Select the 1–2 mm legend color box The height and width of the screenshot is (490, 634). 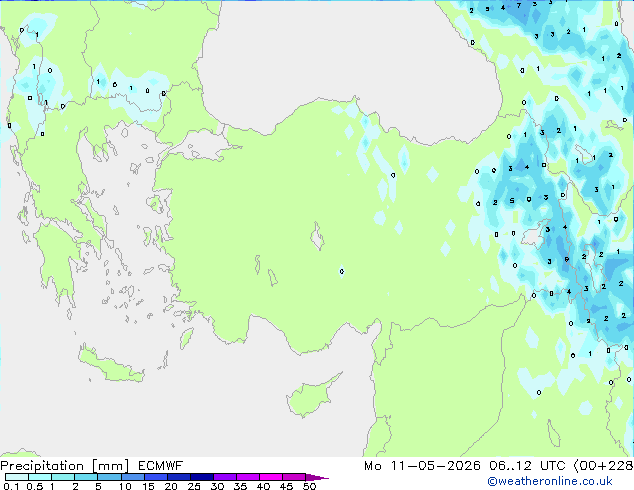(63, 477)
